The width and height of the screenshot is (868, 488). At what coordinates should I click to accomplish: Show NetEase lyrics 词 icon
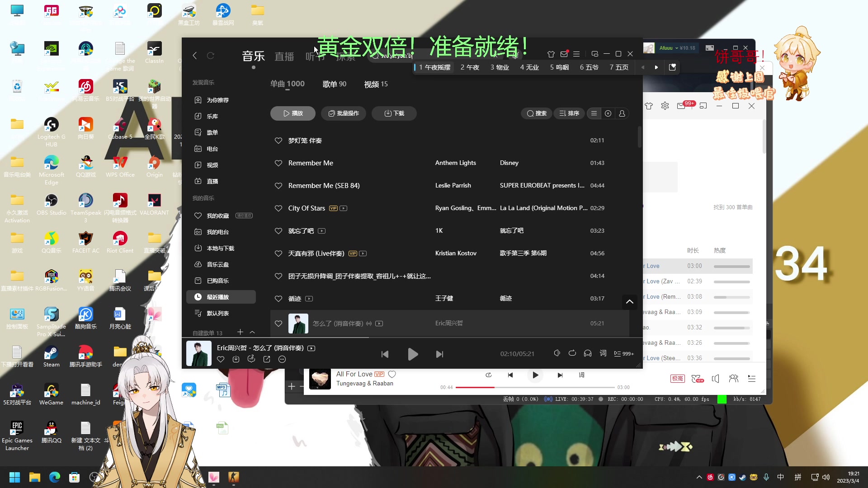coord(582,375)
